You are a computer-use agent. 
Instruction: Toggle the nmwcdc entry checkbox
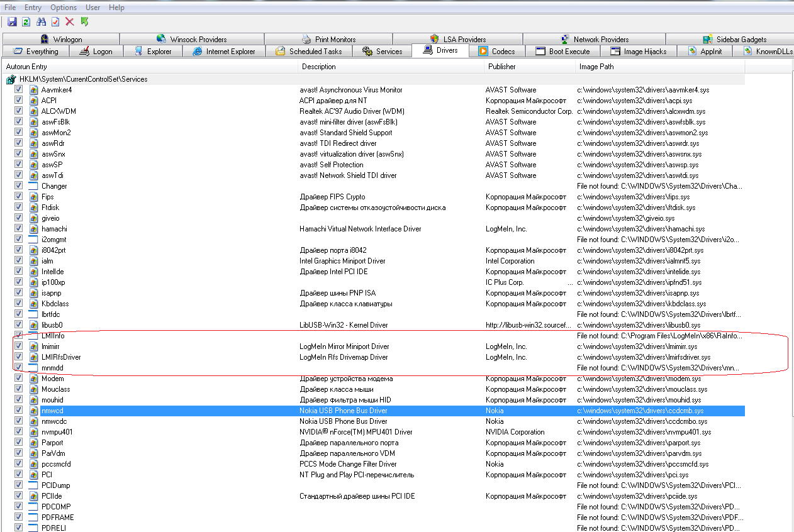point(19,421)
